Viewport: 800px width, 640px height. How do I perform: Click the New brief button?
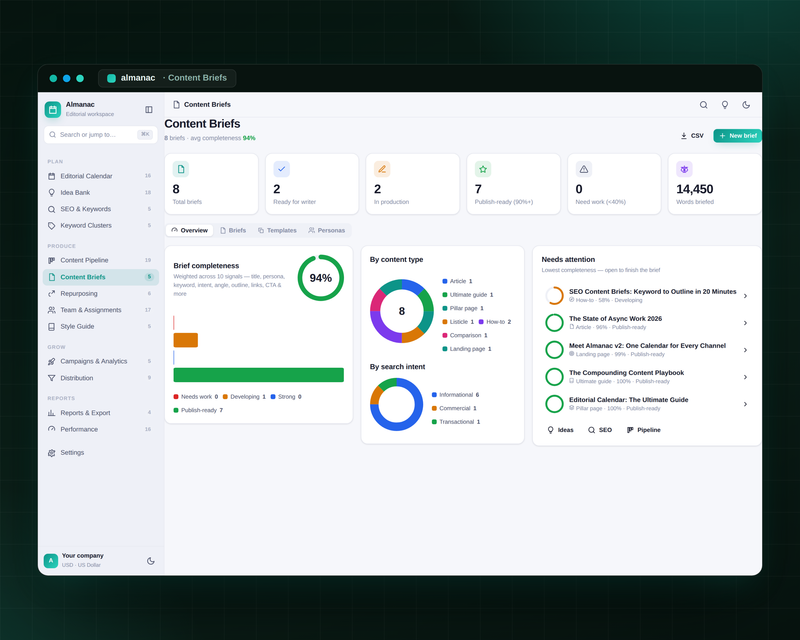(x=738, y=136)
